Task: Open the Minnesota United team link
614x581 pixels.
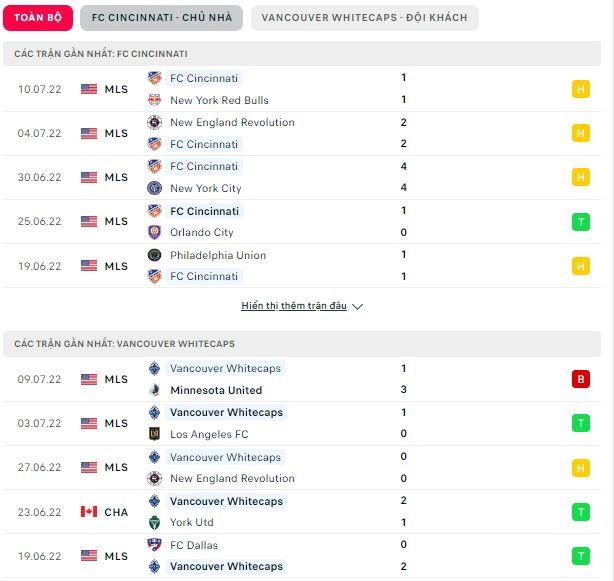Action: coord(216,390)
